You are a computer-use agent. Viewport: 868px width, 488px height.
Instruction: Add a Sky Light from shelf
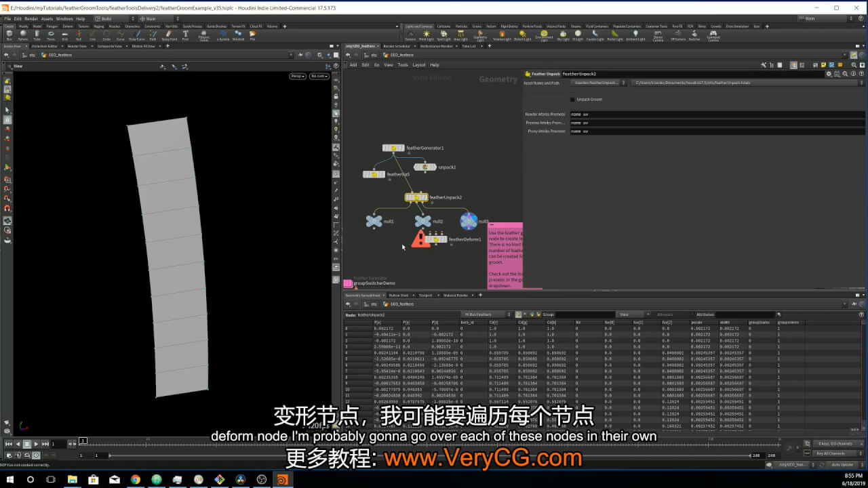[x=563, y=35]
